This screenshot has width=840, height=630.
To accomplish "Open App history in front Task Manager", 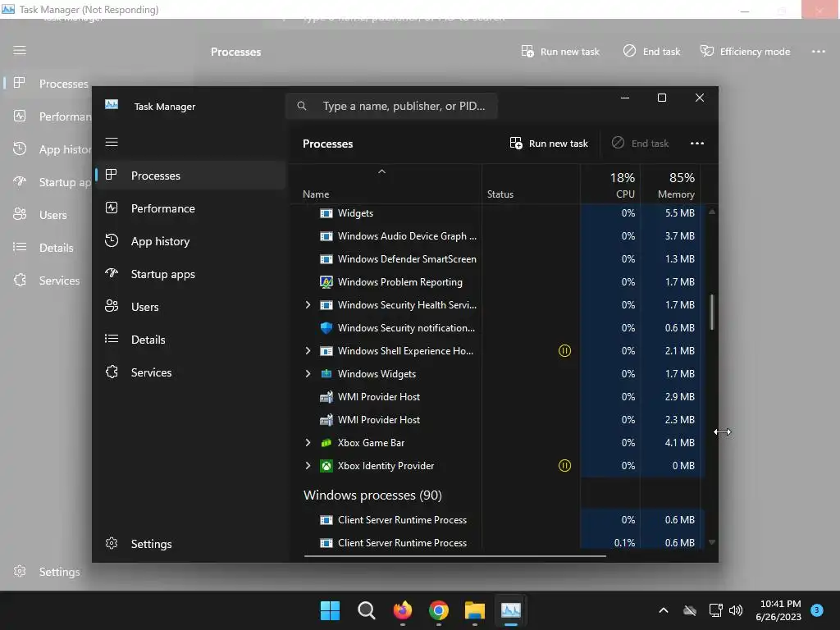I will (x=191, y=241).
